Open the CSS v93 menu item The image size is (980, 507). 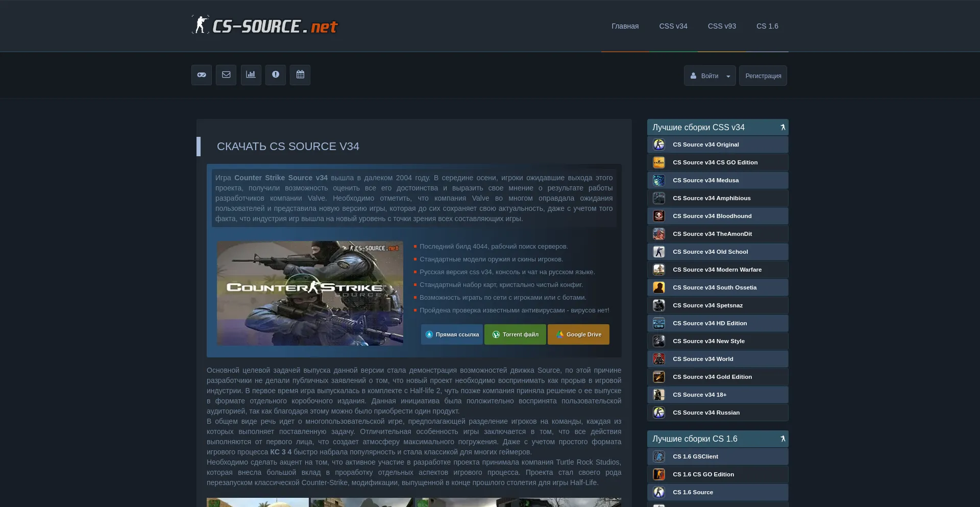pos(722,26)
